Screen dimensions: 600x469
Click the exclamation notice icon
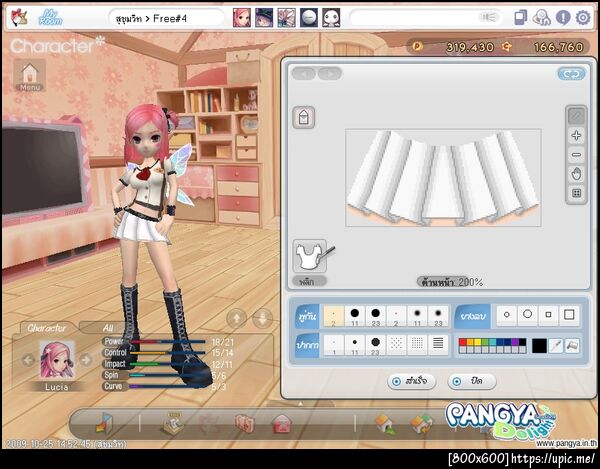click(x=563, y=18)
